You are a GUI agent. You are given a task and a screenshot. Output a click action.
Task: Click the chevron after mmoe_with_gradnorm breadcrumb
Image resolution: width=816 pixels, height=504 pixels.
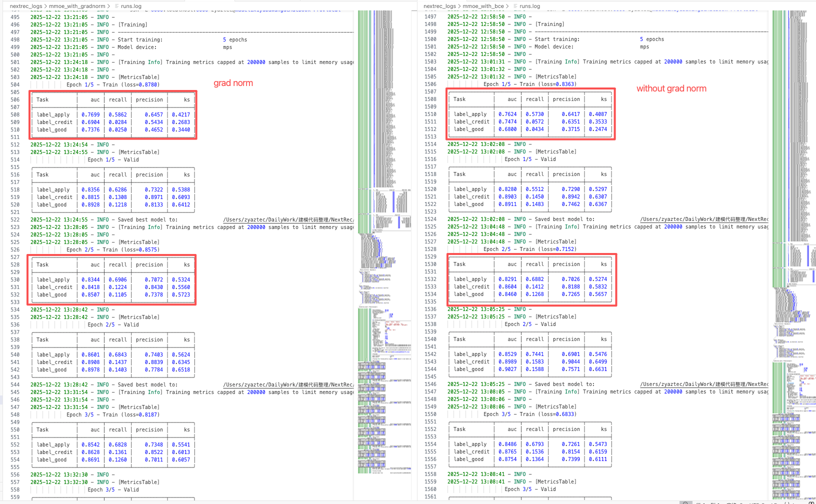click(x=109, y=6)
